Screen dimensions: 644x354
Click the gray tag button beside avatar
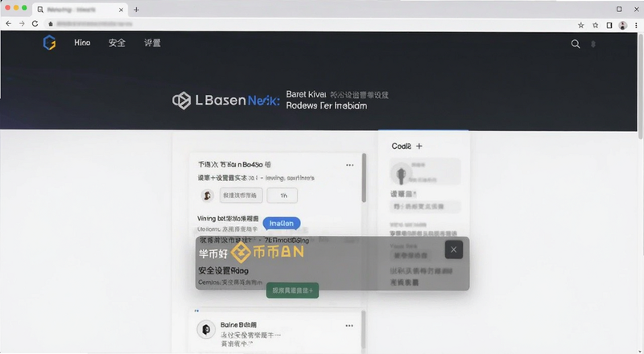tap(241, 196)
